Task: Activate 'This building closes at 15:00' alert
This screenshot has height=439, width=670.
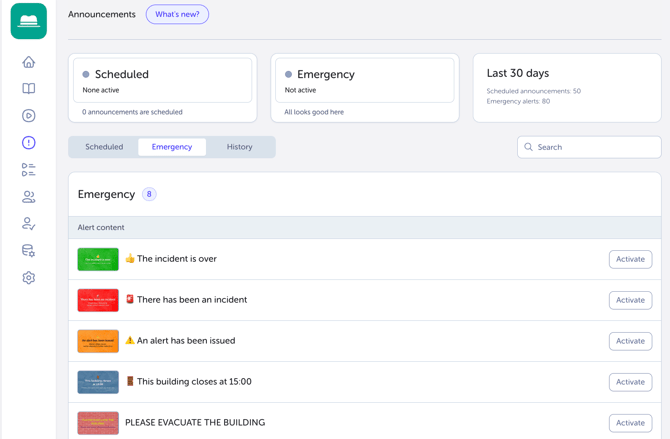Action: 630,382
